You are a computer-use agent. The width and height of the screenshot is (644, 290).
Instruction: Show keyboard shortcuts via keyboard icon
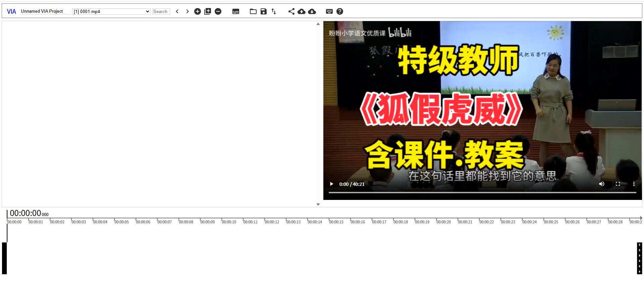(329, 11)
